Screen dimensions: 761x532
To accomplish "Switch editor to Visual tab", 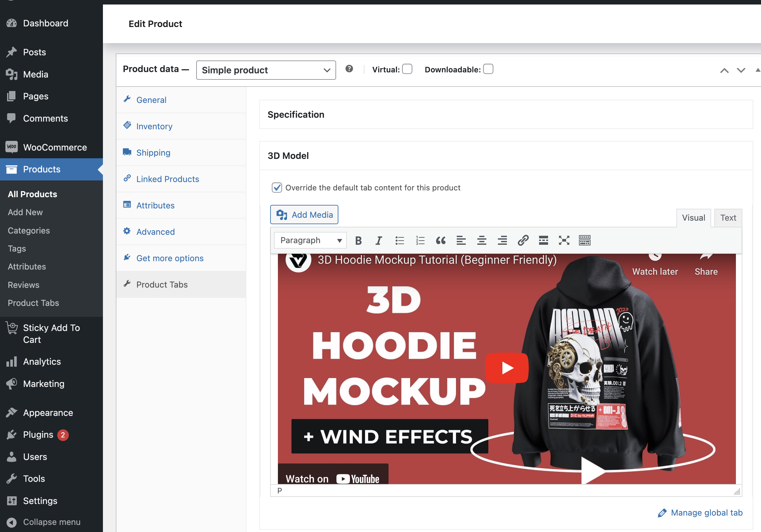I will (693, 218).
